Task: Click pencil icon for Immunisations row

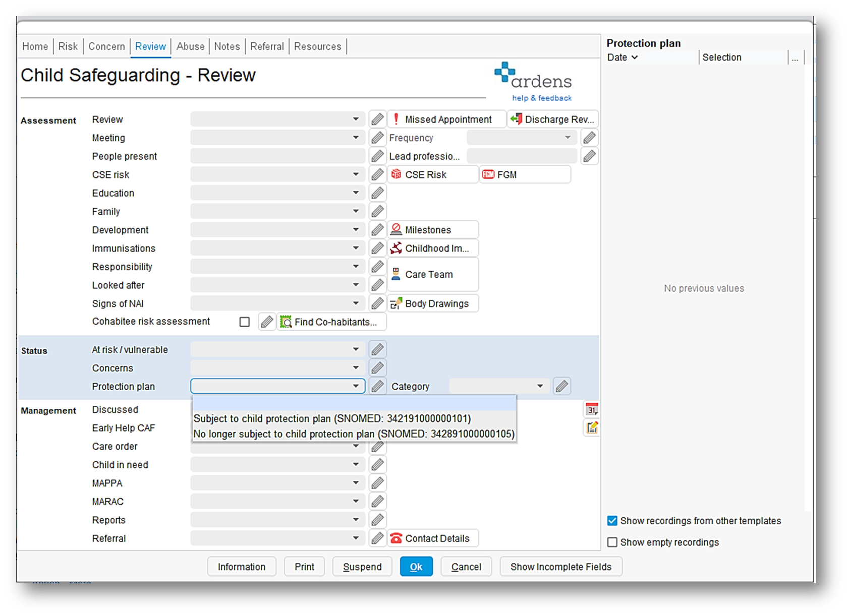Action: click(x=377, y=248)
